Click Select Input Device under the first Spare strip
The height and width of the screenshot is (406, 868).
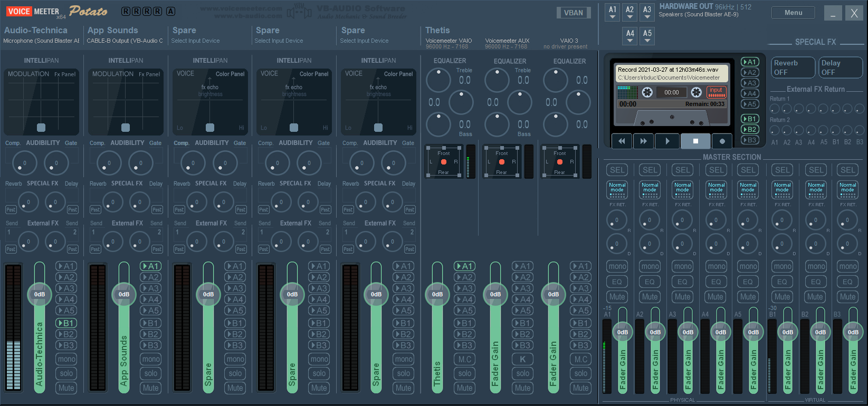point(195,41)
